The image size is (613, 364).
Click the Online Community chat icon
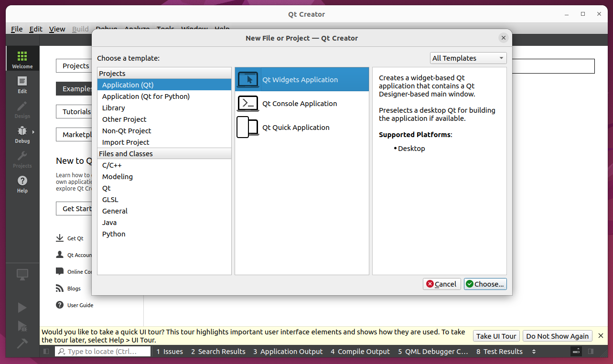point(60,271)
